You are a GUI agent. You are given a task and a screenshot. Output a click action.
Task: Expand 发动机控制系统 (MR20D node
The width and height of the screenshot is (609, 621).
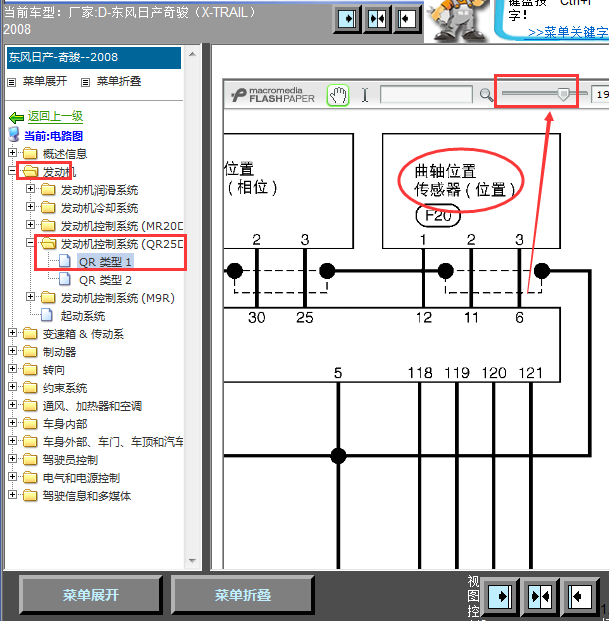30,225
